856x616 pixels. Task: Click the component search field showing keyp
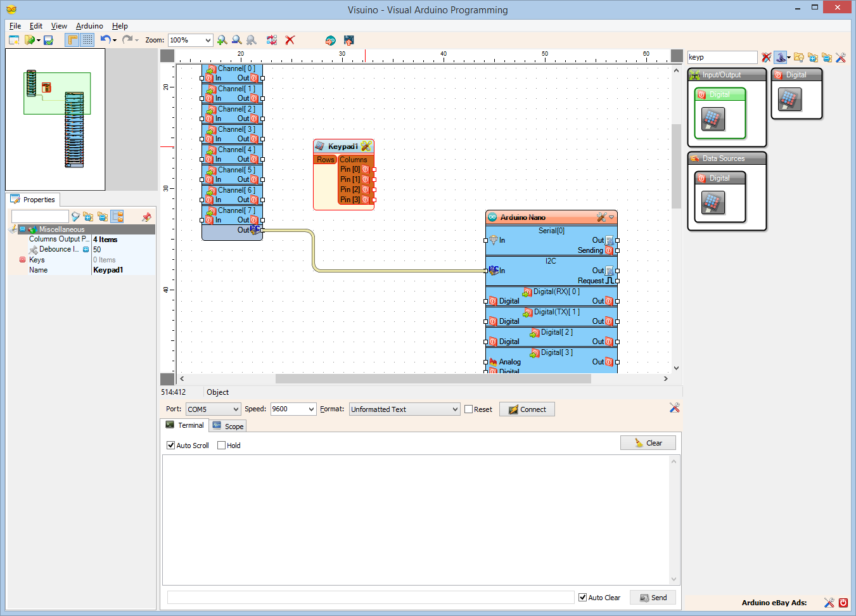tap(722, 56)
